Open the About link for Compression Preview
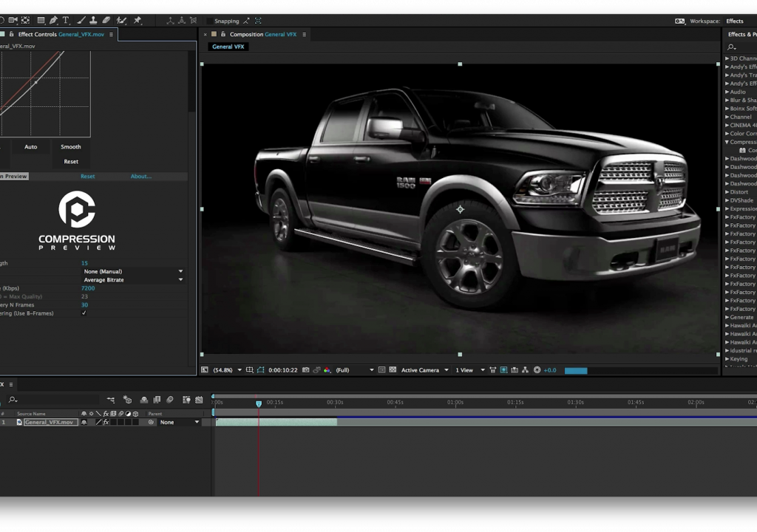 click(x=141, y=176)
